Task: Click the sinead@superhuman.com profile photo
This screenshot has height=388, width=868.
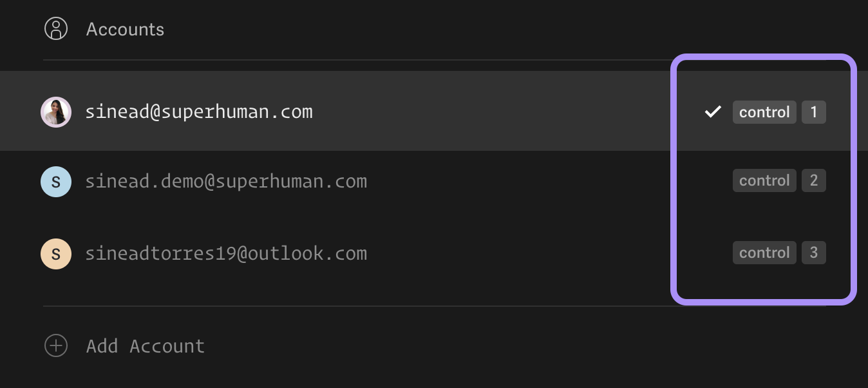Action: tap(56, 112)
